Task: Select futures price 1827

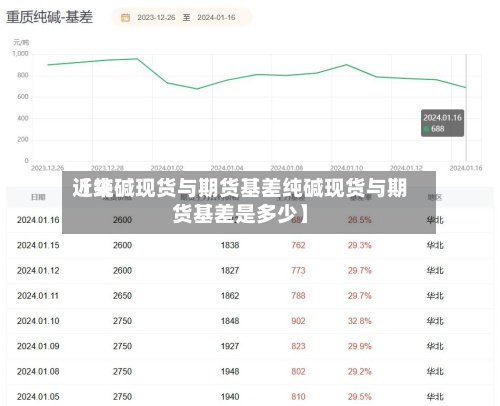Action: (x=230, y=270)
